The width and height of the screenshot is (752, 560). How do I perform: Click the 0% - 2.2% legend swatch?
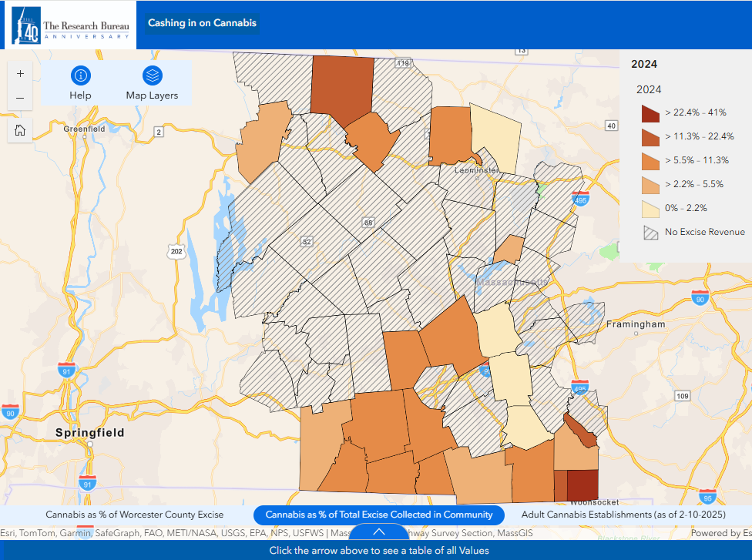[650, 209]
